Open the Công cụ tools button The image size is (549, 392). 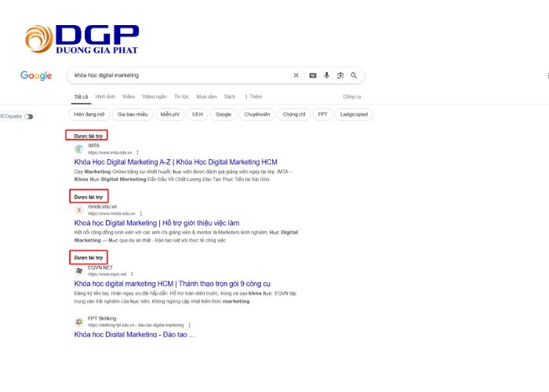[x=352, y=96]
